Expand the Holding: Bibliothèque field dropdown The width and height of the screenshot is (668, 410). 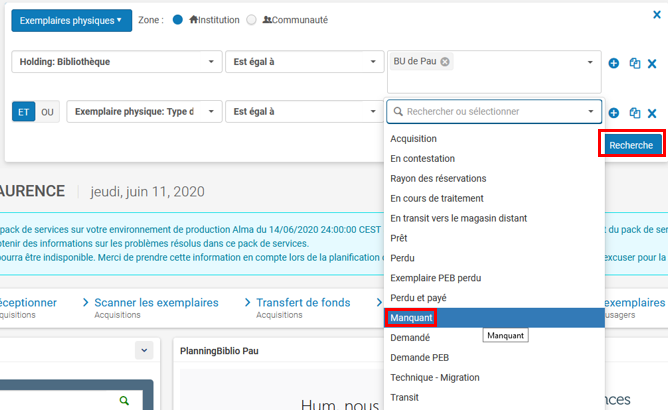tap(115, 62)
